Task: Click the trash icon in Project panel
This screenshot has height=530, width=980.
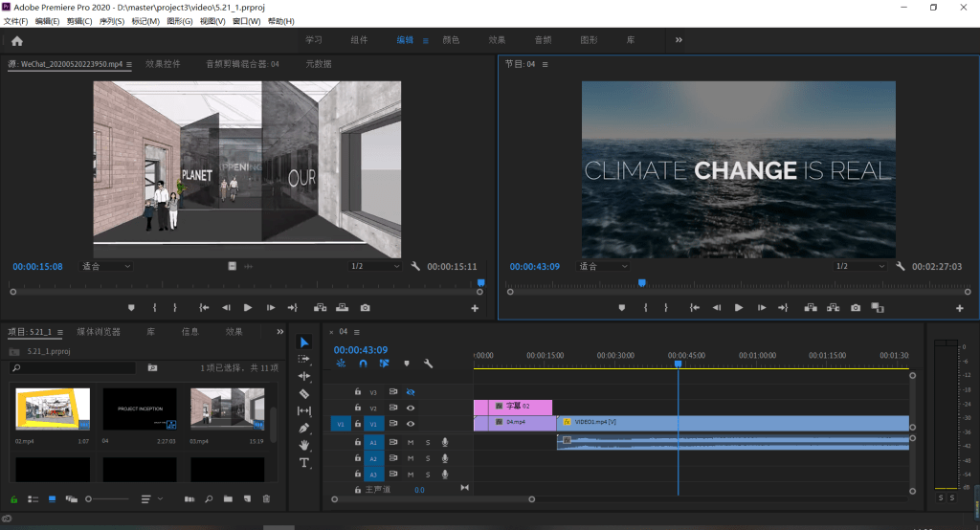Action: point(266,498)
